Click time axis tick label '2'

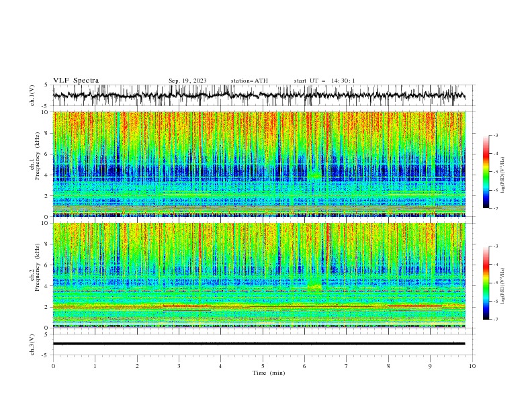(137, 366)
